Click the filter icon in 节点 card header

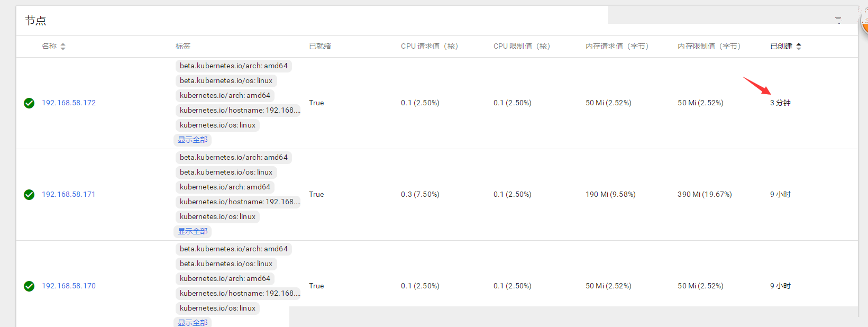pos(838,21)
